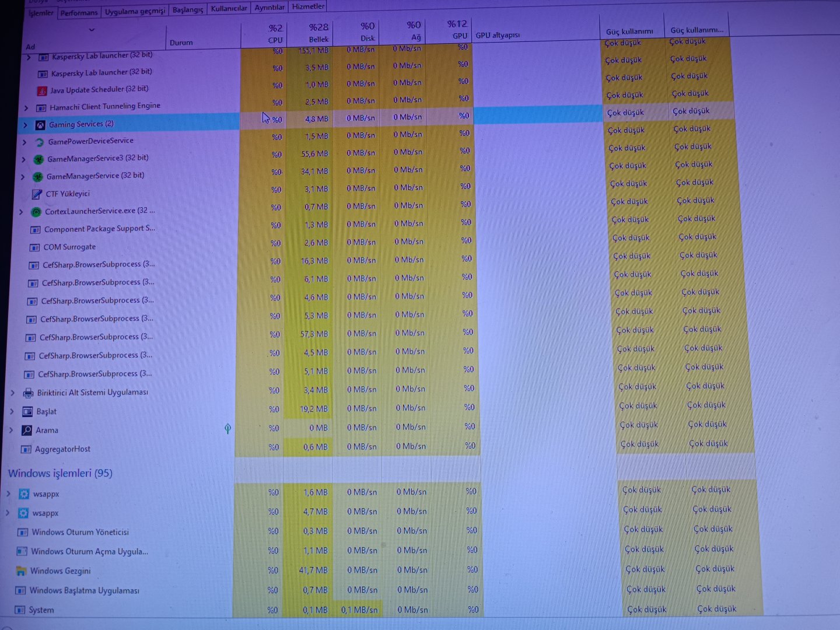Click the gear icon of wsappx using 4,7 MB
This screenshot has height=630, width=840.
[23, 513]
